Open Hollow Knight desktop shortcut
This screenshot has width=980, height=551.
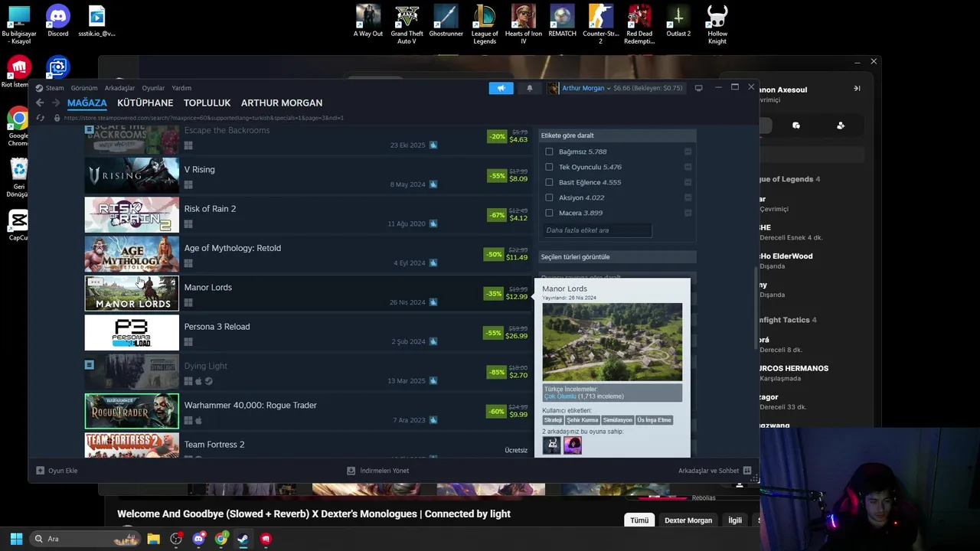pos(717,24)
